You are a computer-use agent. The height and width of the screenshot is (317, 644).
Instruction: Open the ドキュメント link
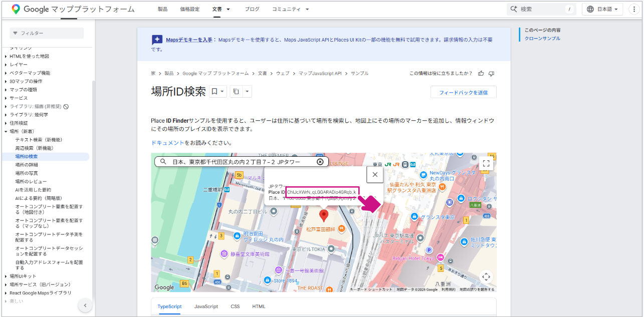[x=168, y=143]
